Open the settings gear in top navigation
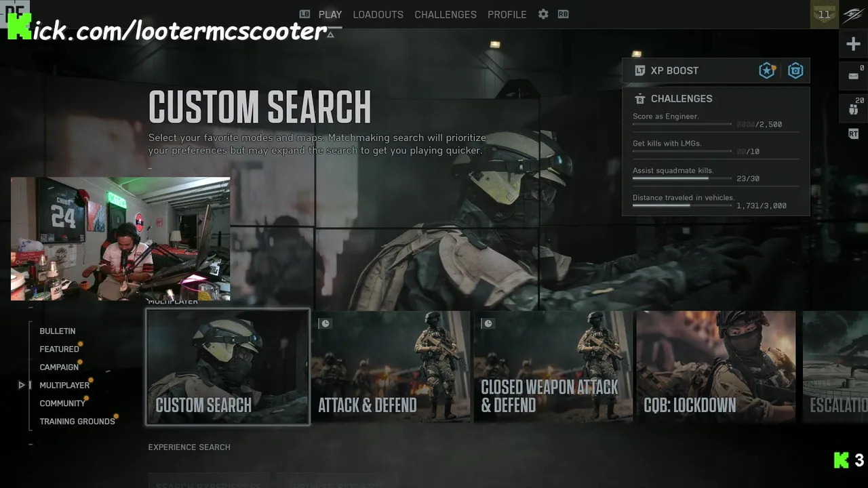Image resolution: width=868 pixels, height=488 pixels. tap(543, 14)
